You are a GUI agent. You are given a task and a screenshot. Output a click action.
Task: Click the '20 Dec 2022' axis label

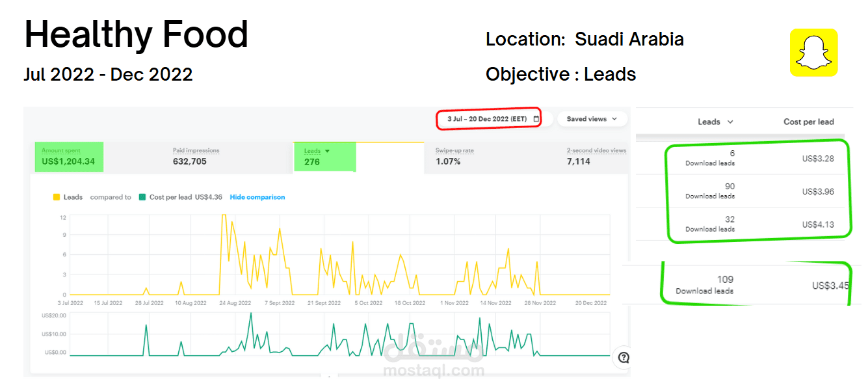(x=591, y=303)
